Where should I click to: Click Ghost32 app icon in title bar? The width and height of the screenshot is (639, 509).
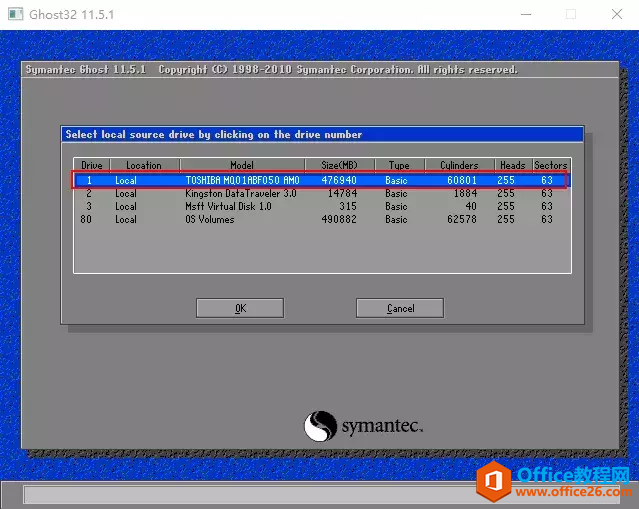point(15,14)
